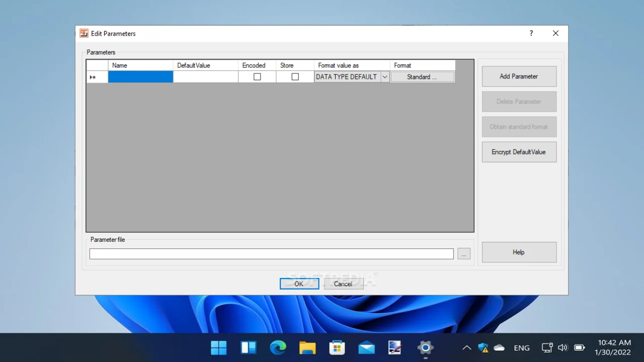
Task: Open the Mail app from taskbar
Action: pyautogui.click(x=366, y=347)
